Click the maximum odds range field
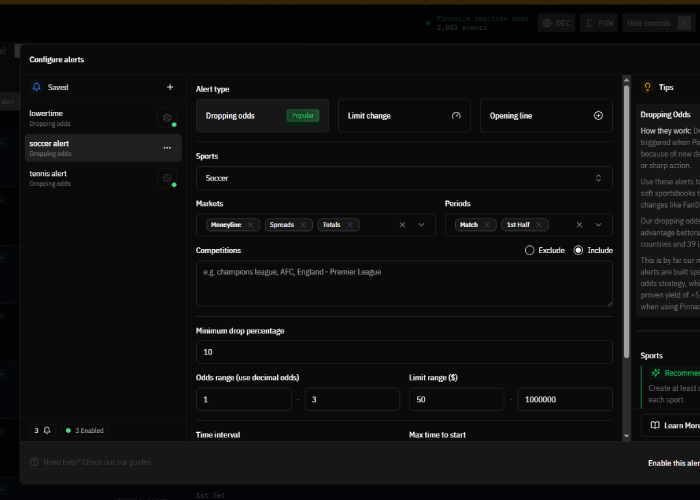 tap(352, 399)
